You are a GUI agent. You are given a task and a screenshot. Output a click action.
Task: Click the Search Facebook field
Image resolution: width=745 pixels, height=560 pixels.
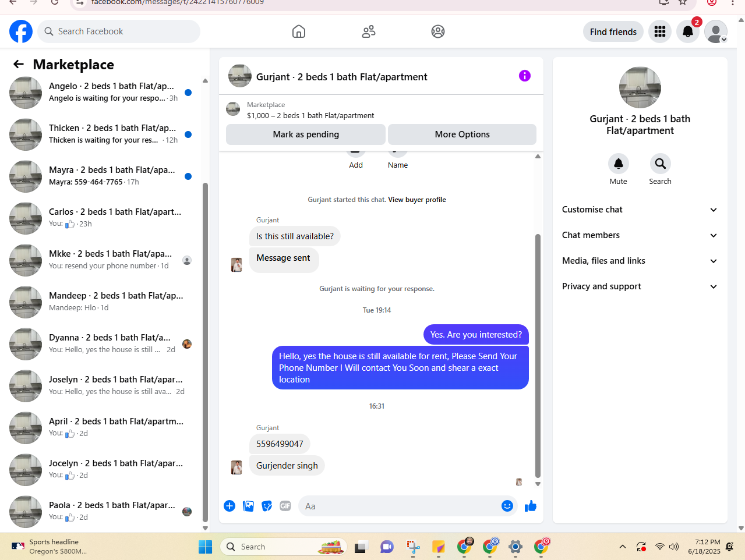tap(119, 31)
